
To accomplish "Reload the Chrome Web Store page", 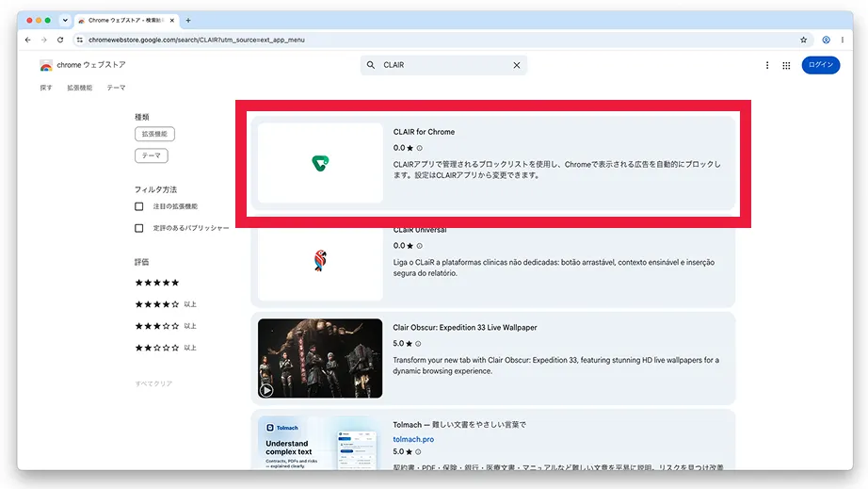I will tap(60, 40).
